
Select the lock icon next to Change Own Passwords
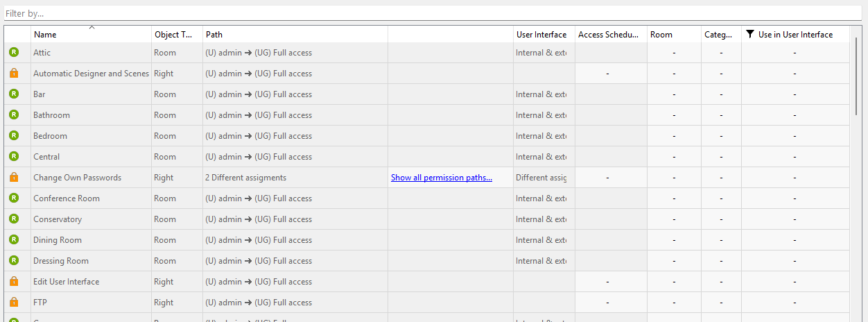coord(14,178)
